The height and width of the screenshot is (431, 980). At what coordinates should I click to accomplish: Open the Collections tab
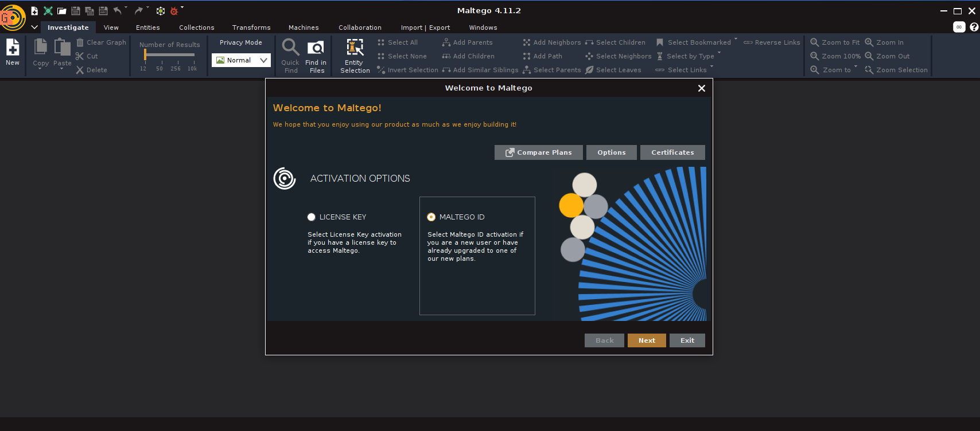tap(197, 28)
